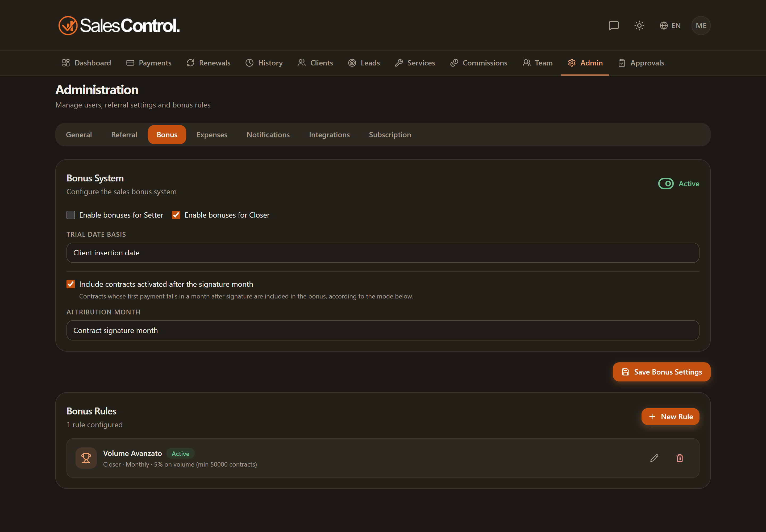Open the Notifications tab
Screen dimensions: 766x532
click(x=268, y=135)
